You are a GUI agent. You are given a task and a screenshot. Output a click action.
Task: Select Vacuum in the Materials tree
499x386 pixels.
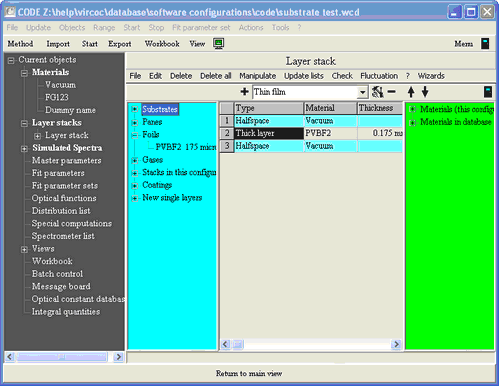(x=60, y=85)
